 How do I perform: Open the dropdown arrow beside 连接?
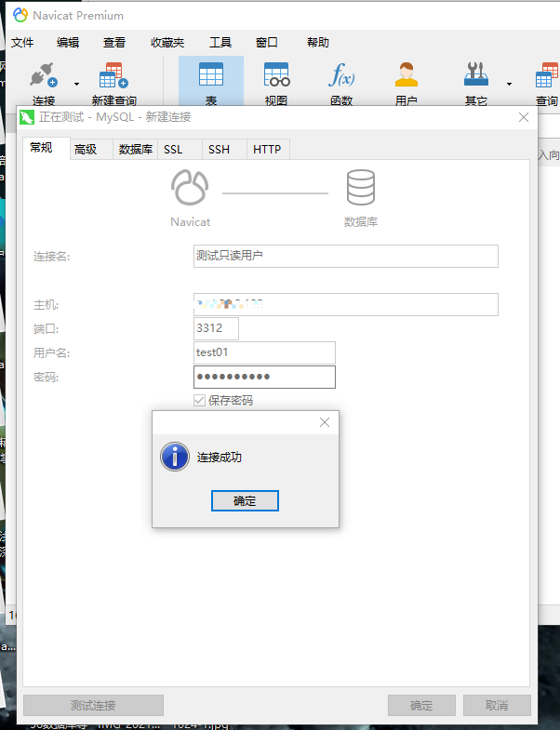(76, 84)
